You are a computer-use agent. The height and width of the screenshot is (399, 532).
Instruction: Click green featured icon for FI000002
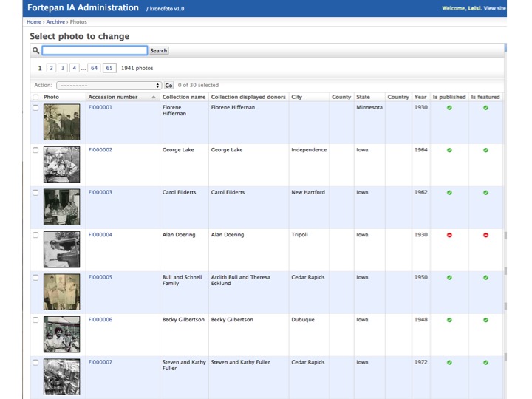click(x=485, y=150)
